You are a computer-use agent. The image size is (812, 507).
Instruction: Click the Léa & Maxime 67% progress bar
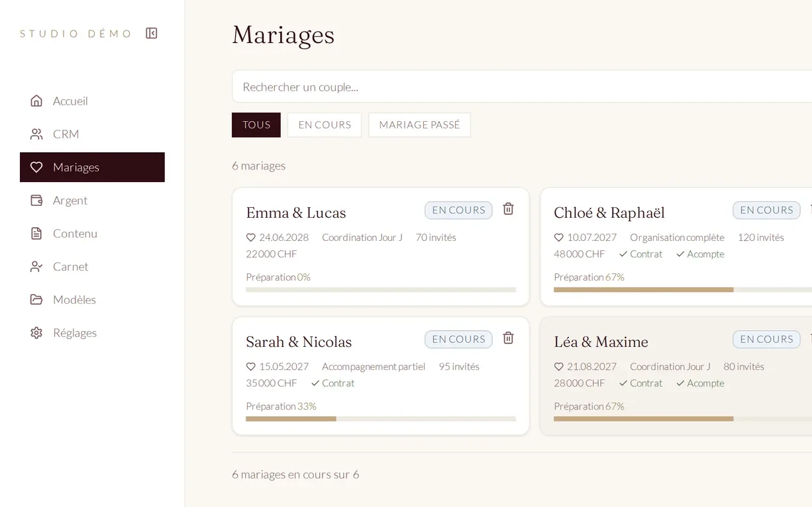pos(683,418)
